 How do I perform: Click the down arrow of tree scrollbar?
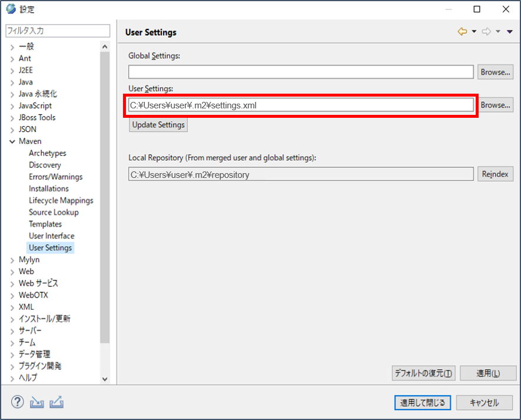[x=105, y=379]
